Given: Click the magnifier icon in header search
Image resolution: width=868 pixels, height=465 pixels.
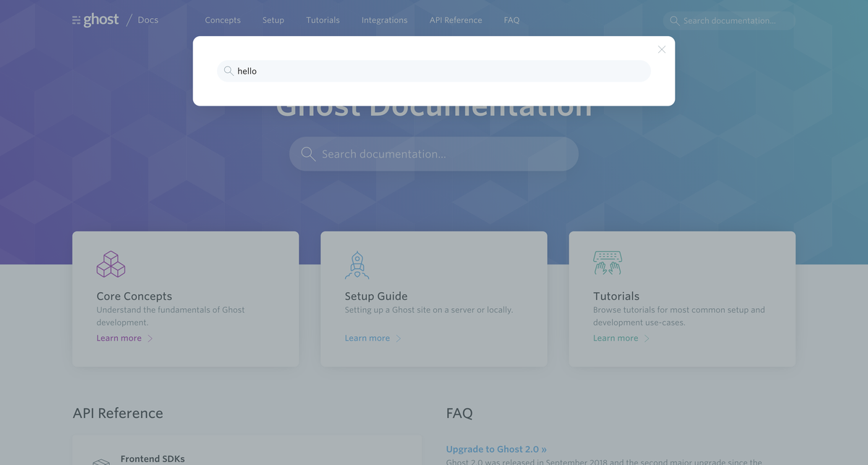Looking at the screenshot, I should [x=674, y=20].
